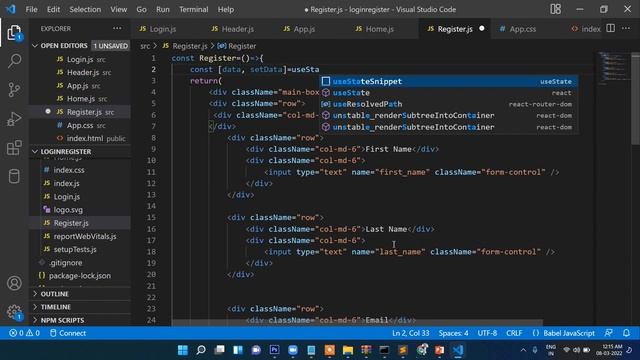640x360 pixels.
Task: Open the View menu
Action: (118, 9)
